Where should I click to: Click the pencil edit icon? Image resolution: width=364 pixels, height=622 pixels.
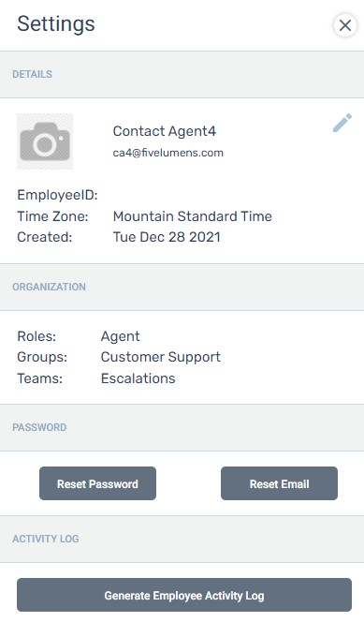tap(342, 123)
